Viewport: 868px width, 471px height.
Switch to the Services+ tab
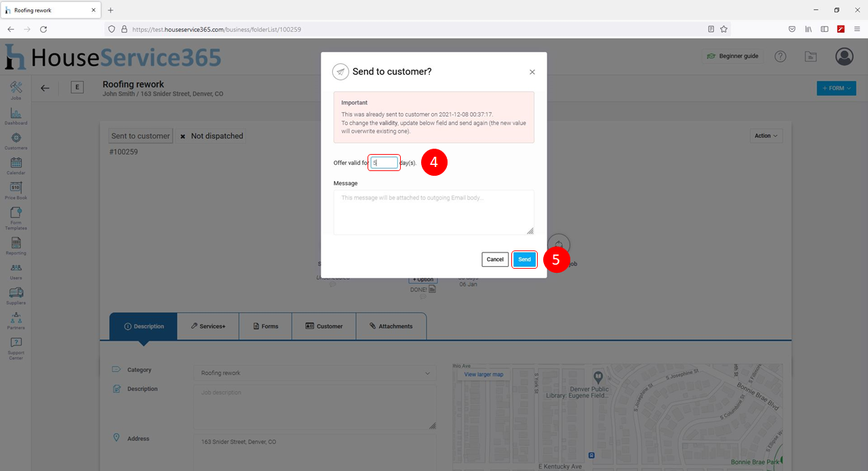click(208, 326)
